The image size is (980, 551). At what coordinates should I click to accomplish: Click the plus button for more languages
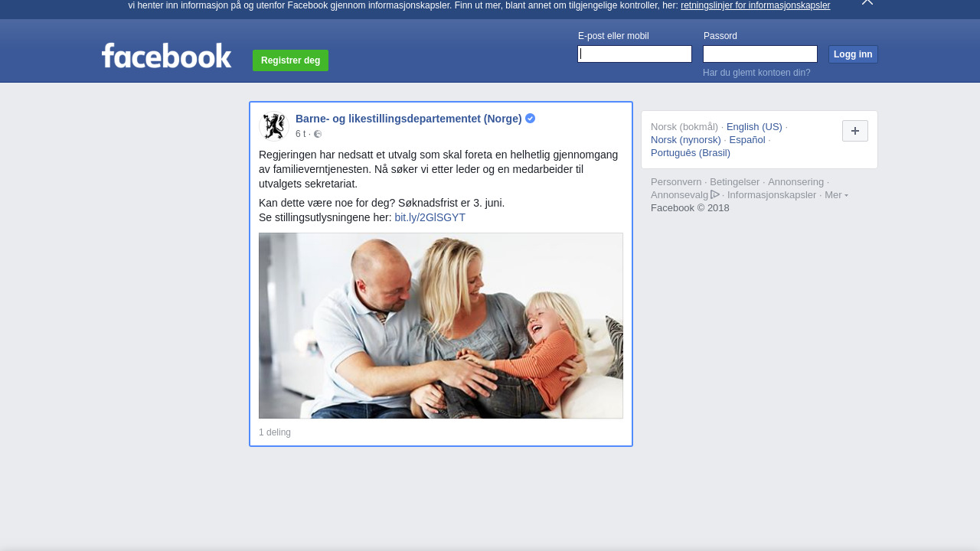[854, 131]
